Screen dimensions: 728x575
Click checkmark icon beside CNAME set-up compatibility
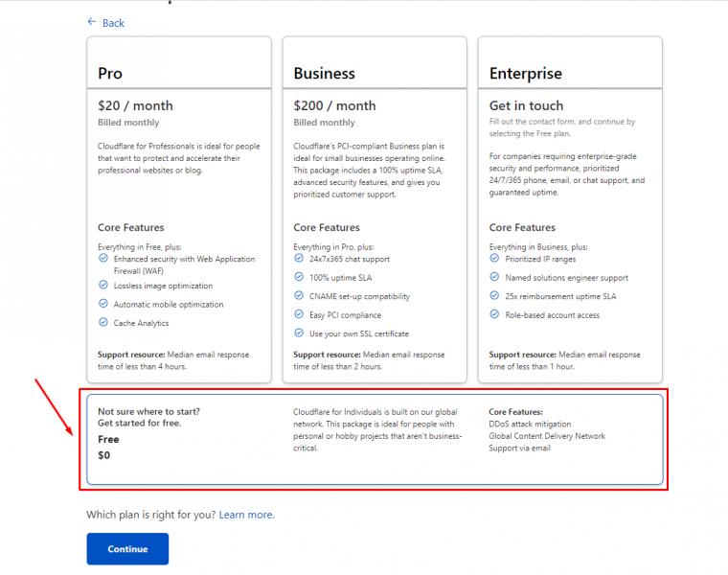[x=299, y=295]
